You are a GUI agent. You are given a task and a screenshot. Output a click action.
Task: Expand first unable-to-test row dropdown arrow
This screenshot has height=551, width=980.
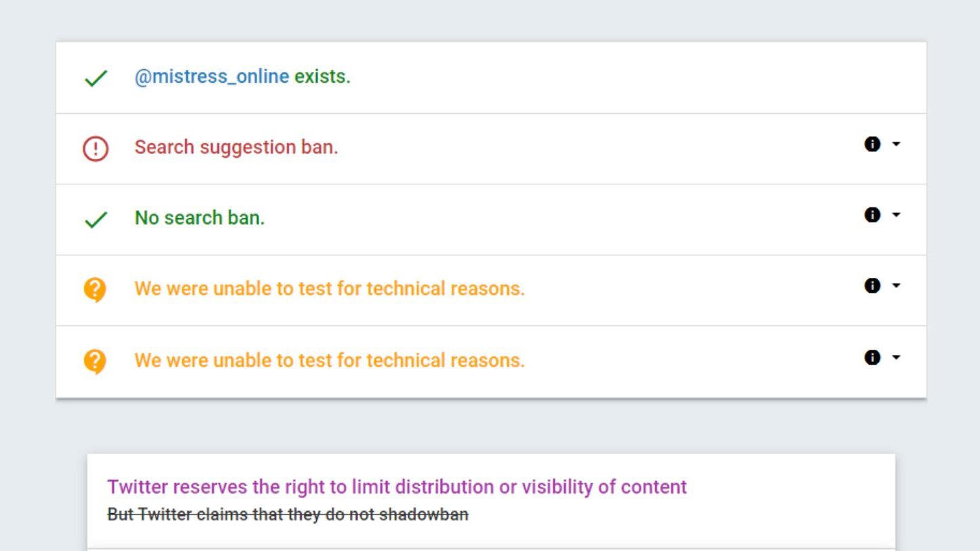(897, 286)
